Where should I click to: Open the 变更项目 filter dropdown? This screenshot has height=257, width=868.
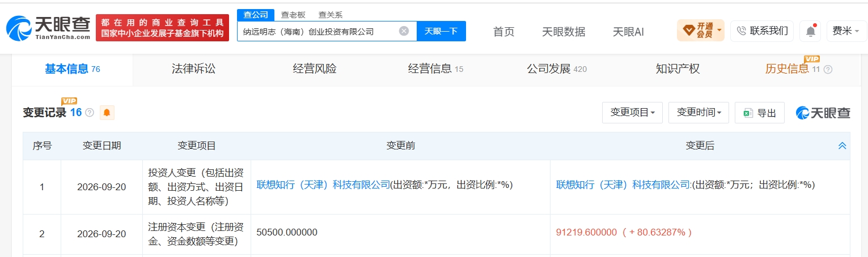(x=632, y=113)
